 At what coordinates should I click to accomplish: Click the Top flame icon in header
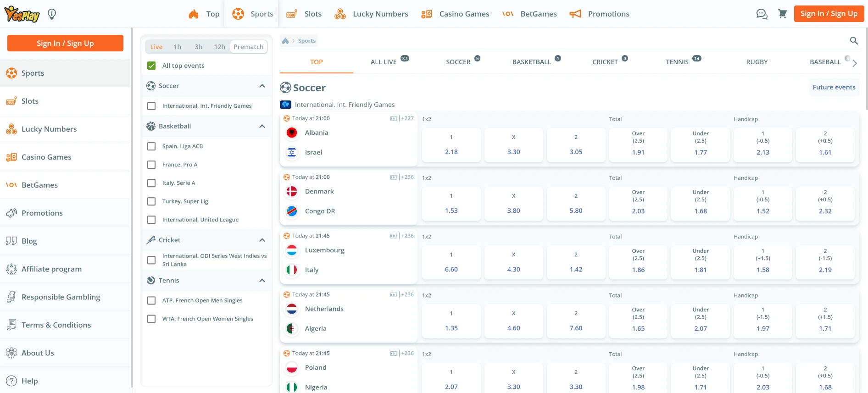pyautogui.click(x=194, y=14)
